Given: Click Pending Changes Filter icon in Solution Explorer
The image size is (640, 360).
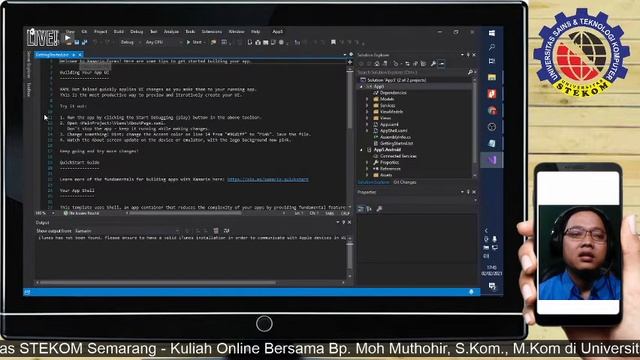Looking at the screenshot, I should (396, 64).
